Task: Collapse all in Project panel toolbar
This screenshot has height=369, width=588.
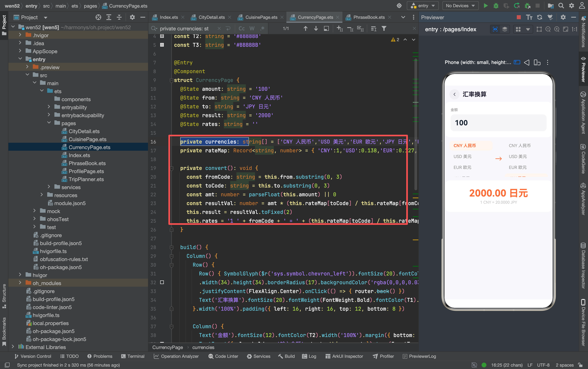Action: pyautogui.click(x=119, y=17)
